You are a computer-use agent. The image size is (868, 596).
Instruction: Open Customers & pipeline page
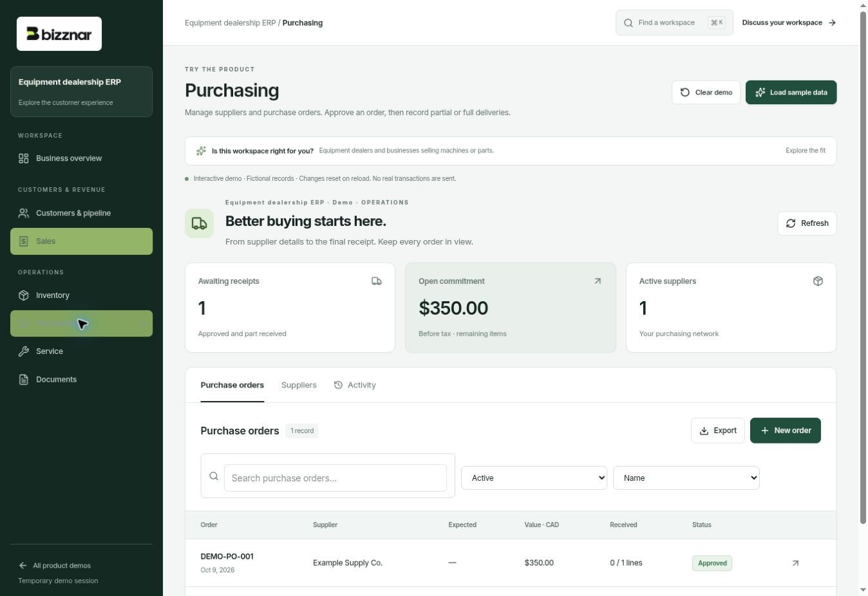pos(81,213)
